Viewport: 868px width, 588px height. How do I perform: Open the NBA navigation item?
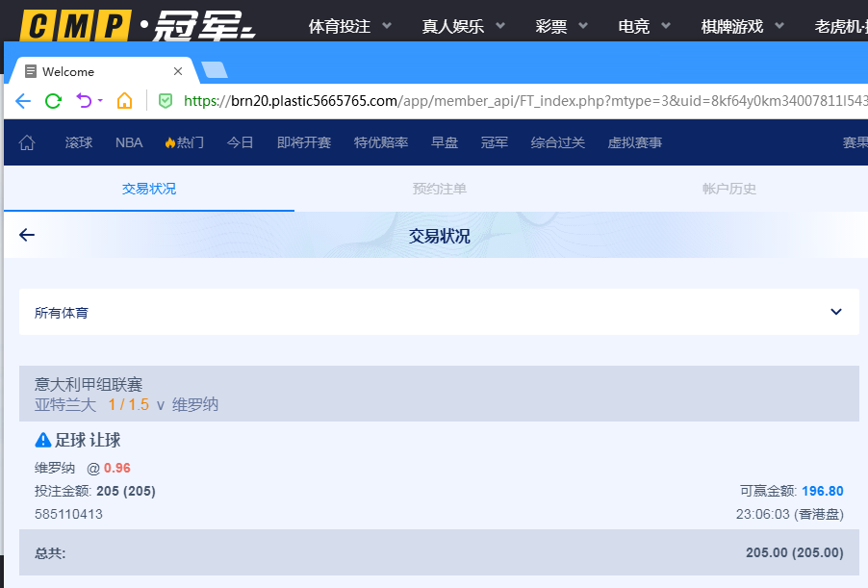128,141
